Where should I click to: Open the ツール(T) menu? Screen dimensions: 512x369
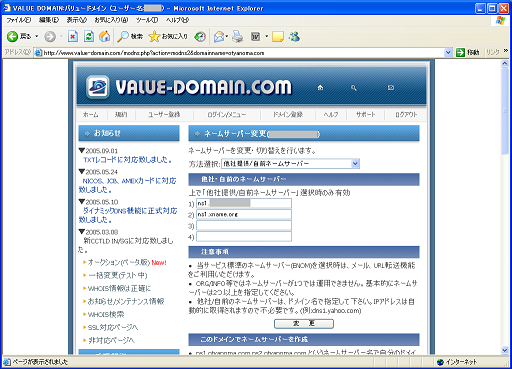tap(147, 20)
